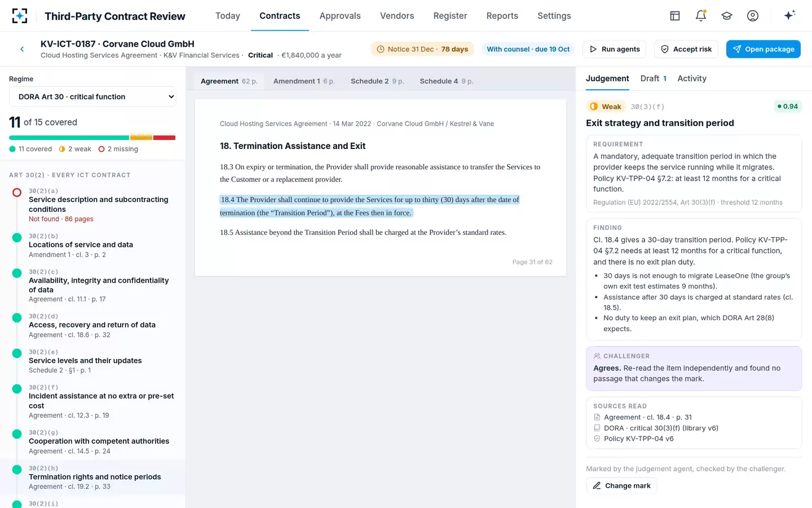Click the "2 missing" legend entry
Viewport: 812px width, 508px height.
(x=118, y=149)
